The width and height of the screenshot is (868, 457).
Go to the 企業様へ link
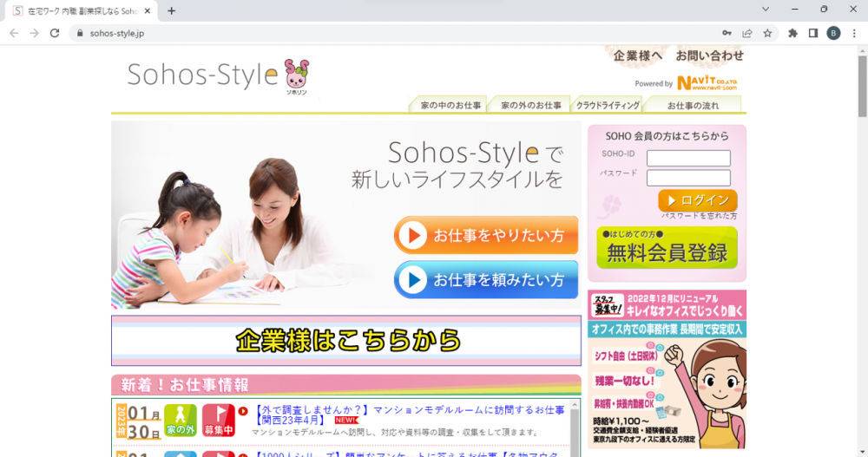coord(638,55)
